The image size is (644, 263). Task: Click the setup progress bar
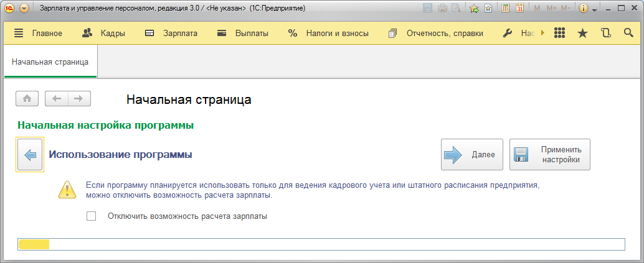click(x=321, y=244)
